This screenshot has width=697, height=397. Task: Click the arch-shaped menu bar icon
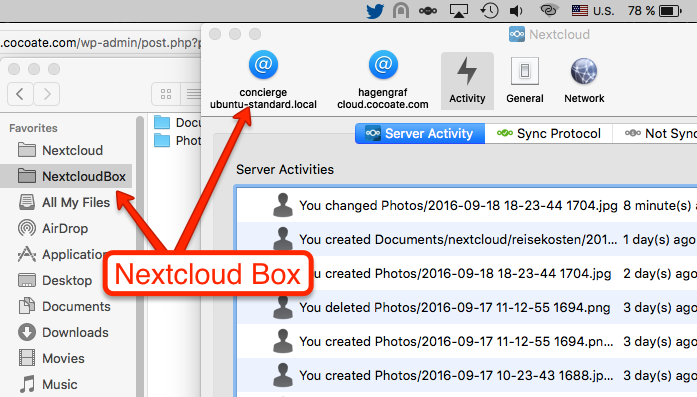point(401,10)
